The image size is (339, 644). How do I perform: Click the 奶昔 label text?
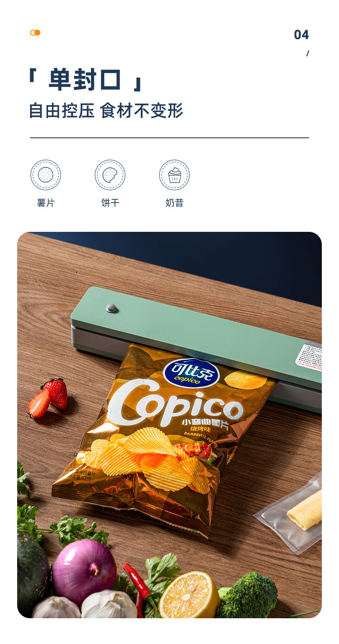coord(174,203)
